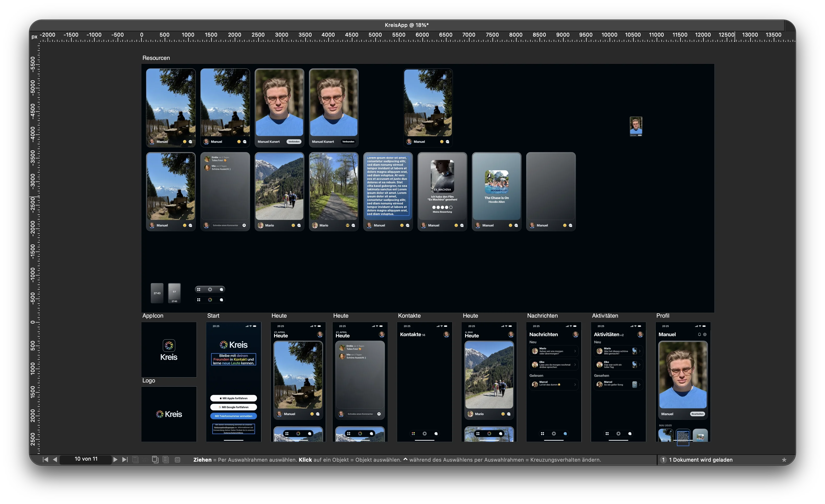Click the 'Bearbeiten' button on Profil screen
Image resolution: width=825 pixels, height=504 pixels.
coord(697,414)
